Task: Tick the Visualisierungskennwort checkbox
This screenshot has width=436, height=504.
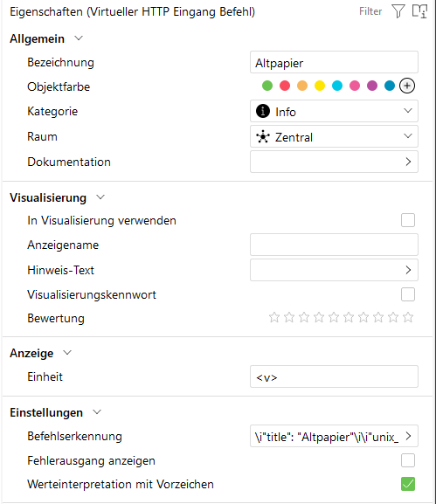Action: tap(408, 294)
